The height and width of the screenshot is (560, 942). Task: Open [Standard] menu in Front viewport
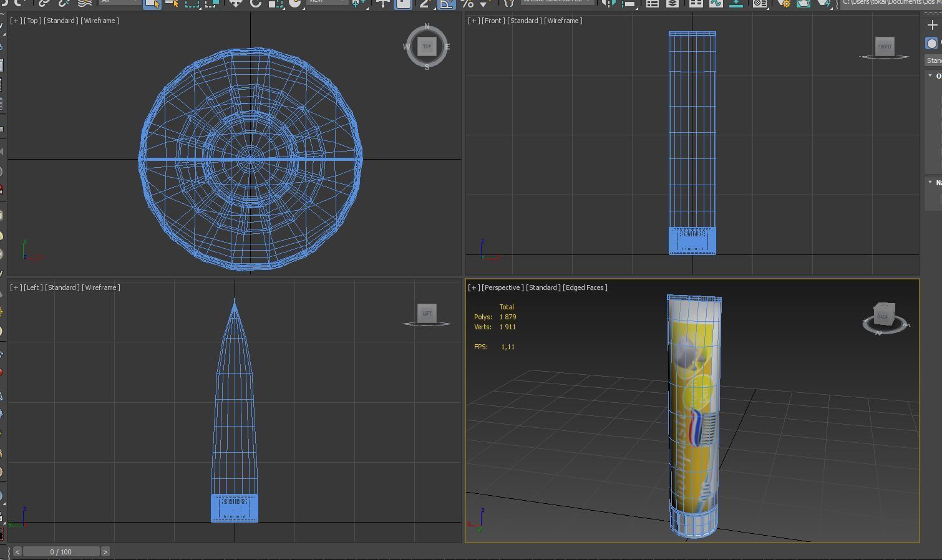point(525,21)
